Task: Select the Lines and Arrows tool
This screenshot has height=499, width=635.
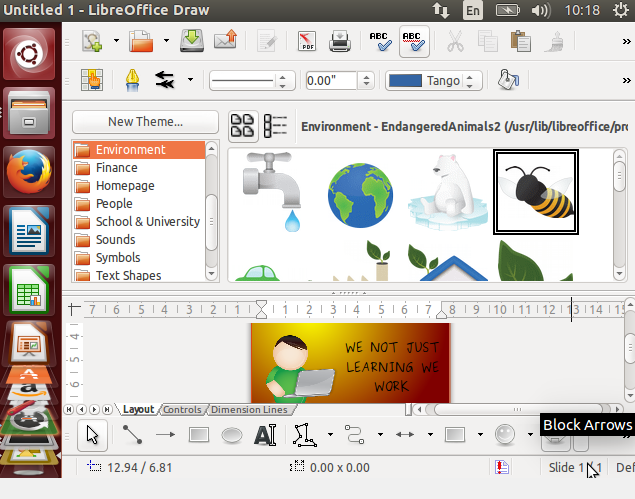Action: pyautogui.click(x=405, y=435)
